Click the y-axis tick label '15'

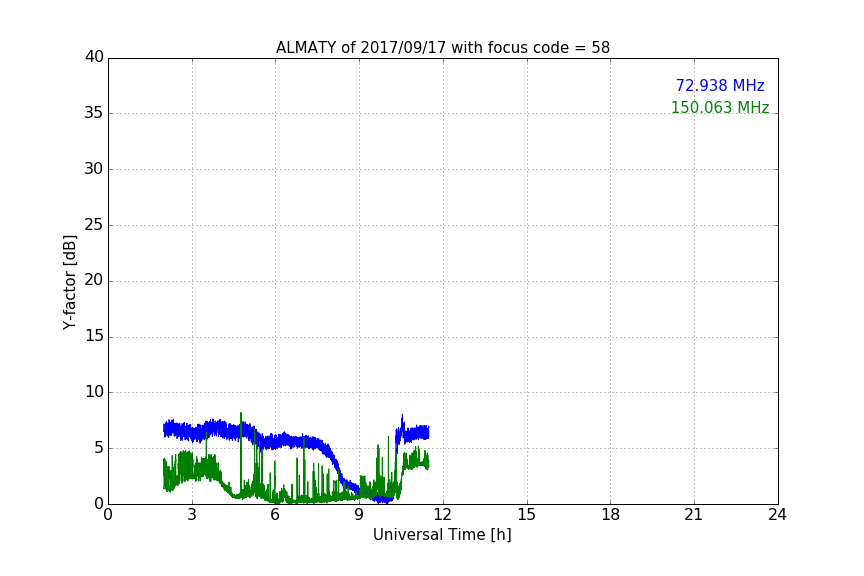[94, 336]
